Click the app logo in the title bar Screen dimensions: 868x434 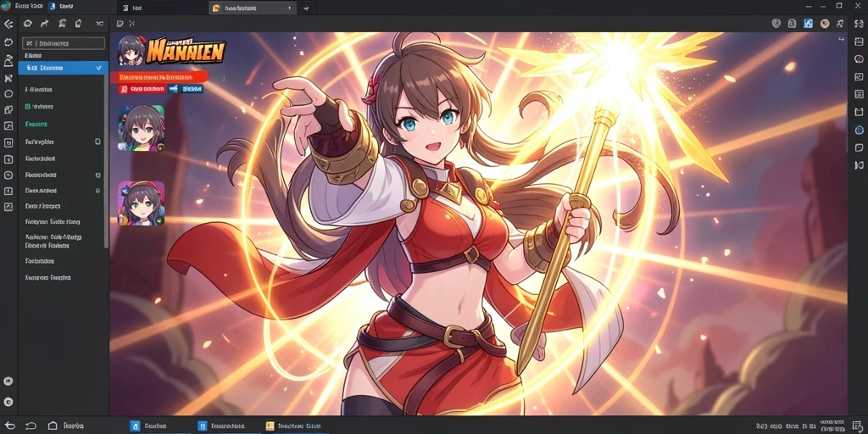tap(6, 7)
